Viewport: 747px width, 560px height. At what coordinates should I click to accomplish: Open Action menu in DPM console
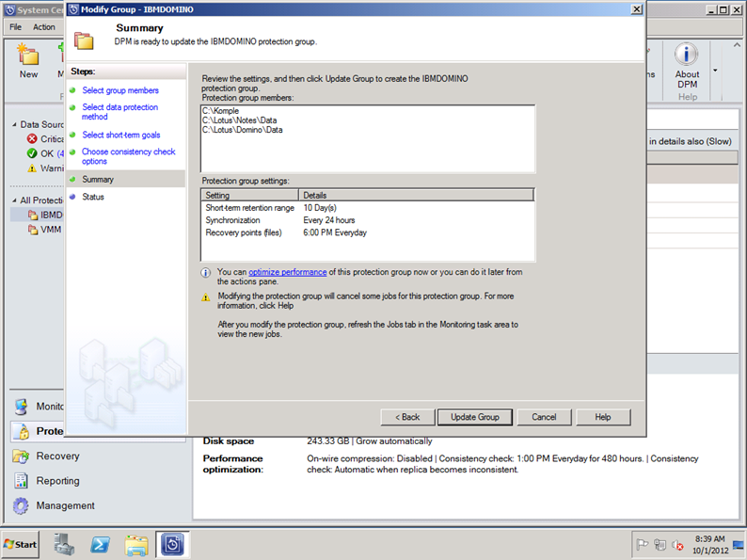click(x=44, y=27)
